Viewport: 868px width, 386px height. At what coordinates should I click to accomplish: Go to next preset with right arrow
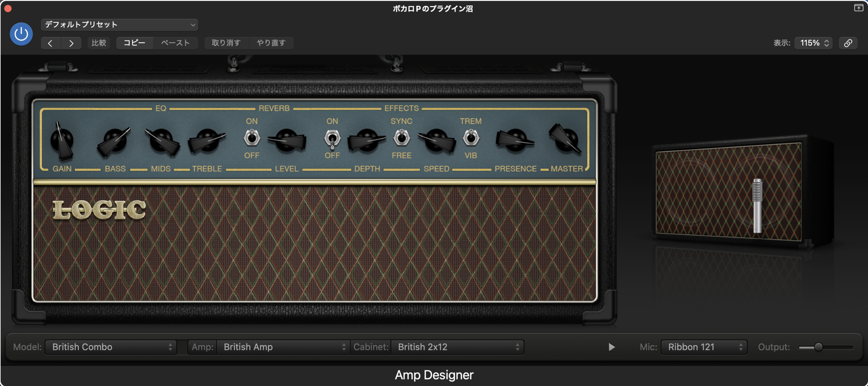click(71, 43)
